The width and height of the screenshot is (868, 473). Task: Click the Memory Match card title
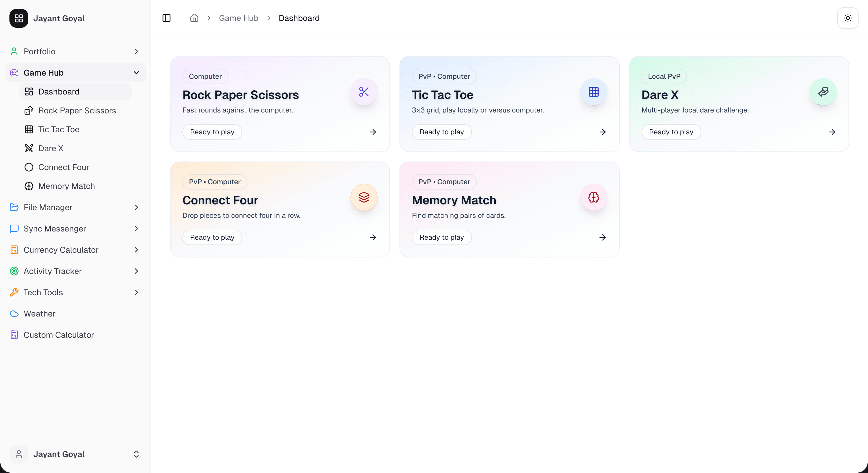click(x=454, y=200)
